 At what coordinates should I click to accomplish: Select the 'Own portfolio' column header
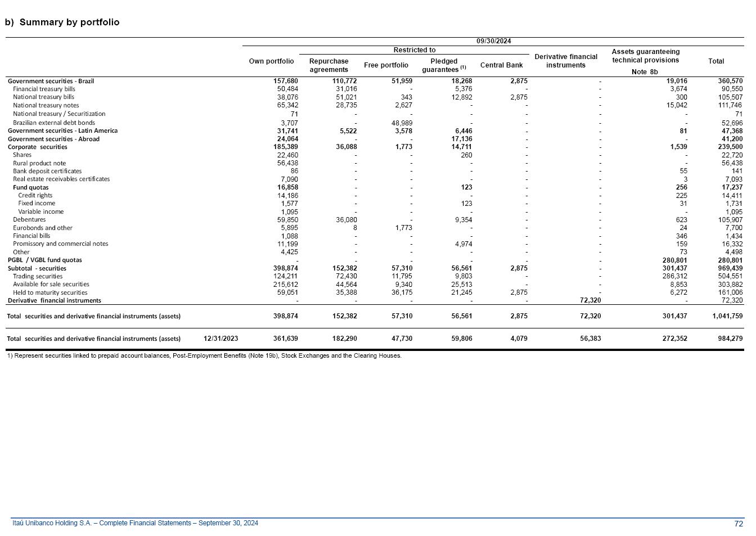pos(271,61)
